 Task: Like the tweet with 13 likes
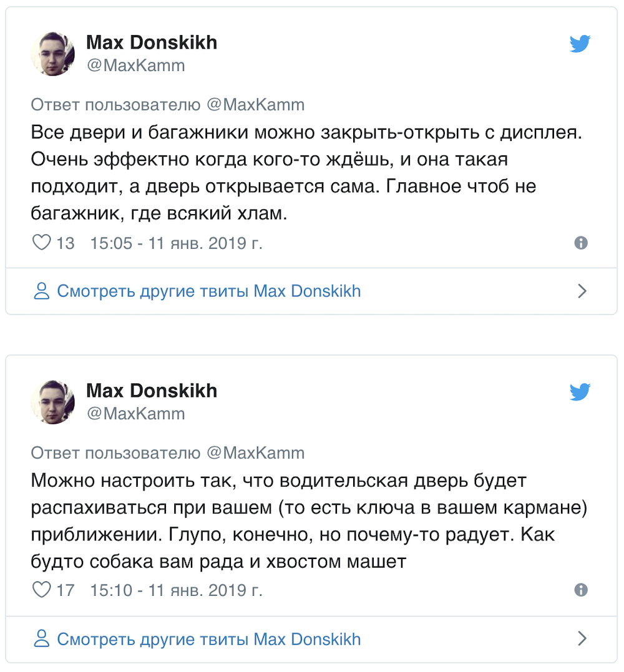pos(42,243)
